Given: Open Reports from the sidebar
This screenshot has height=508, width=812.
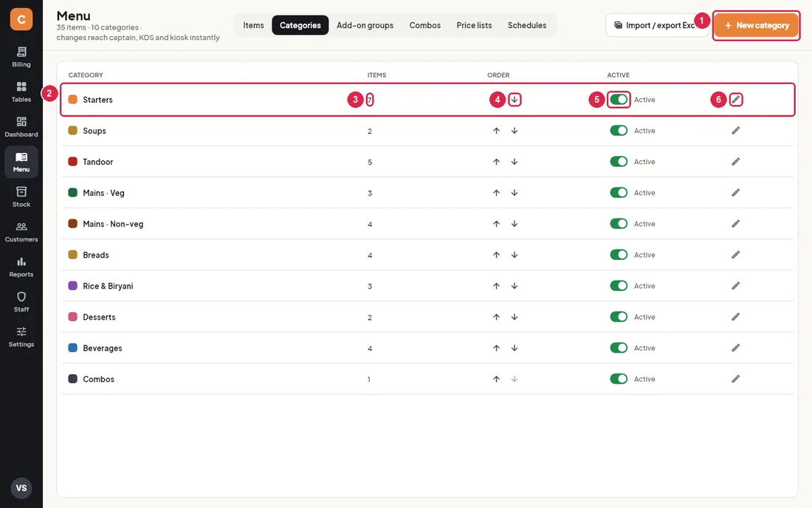Looking at the screenshot, I should pos(21,267).
